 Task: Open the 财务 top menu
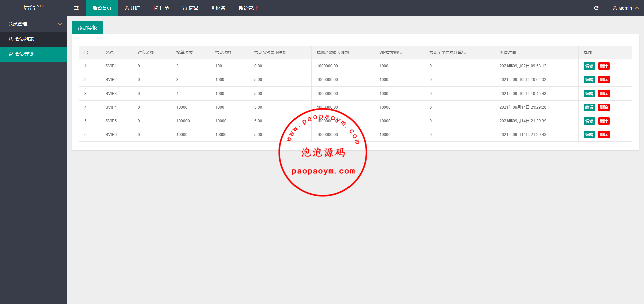pyautogui.click(x=218, y=8)
